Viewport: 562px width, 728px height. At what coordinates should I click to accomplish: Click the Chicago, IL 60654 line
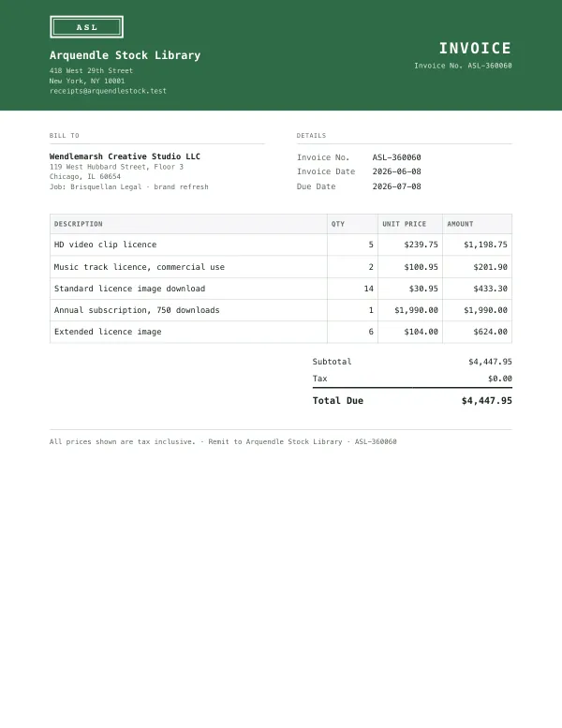85,176
